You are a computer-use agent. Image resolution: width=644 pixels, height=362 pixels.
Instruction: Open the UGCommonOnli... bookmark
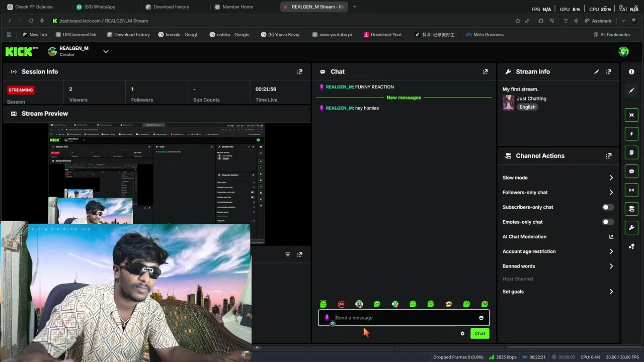click(x=77, y=35)
